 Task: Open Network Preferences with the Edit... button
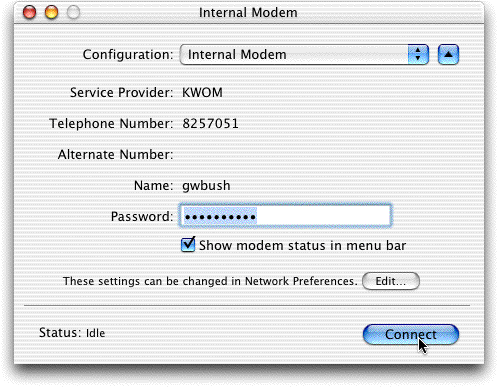coord(391,281)
